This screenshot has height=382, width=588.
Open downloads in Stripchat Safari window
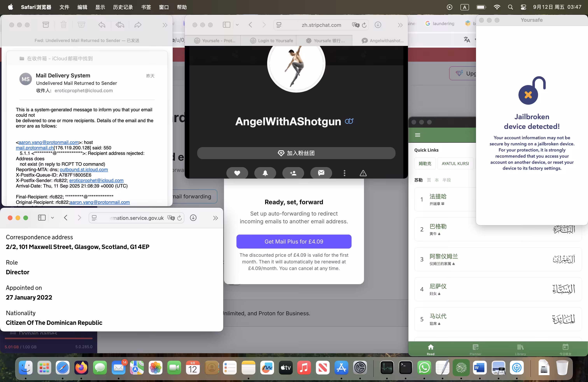378,25
